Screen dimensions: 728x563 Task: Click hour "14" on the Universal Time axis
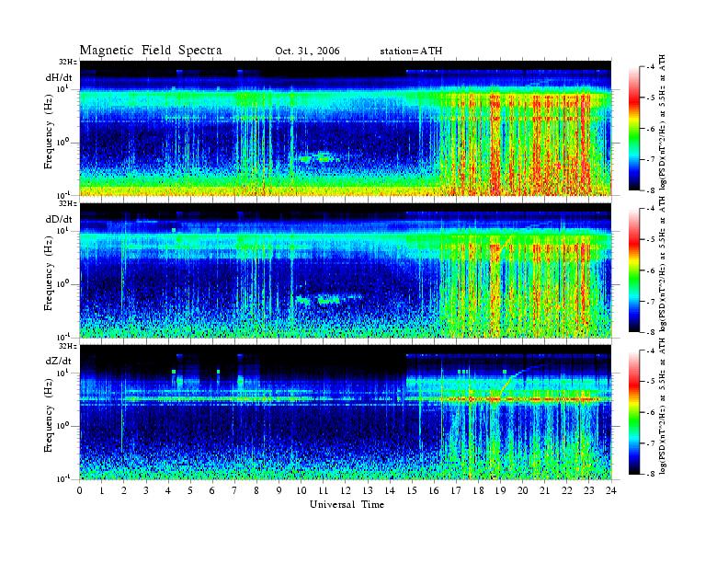[390, 490]
